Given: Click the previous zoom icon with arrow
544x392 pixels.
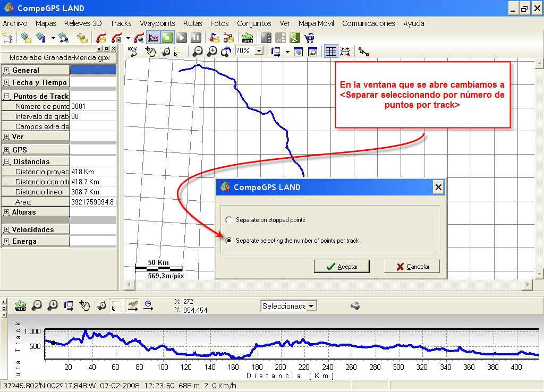Looking at the screenshot, I should (x=226, y=52).
